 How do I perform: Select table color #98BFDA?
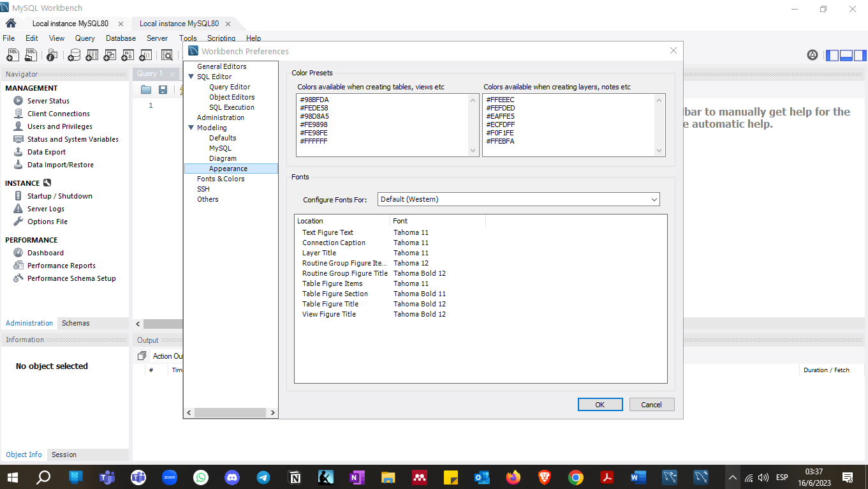(x=314, y=100)
